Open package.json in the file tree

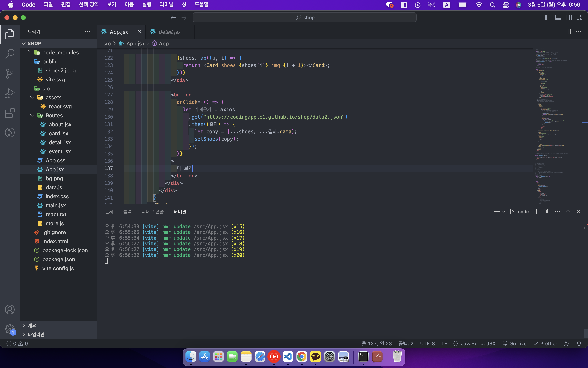coord(58,259)
